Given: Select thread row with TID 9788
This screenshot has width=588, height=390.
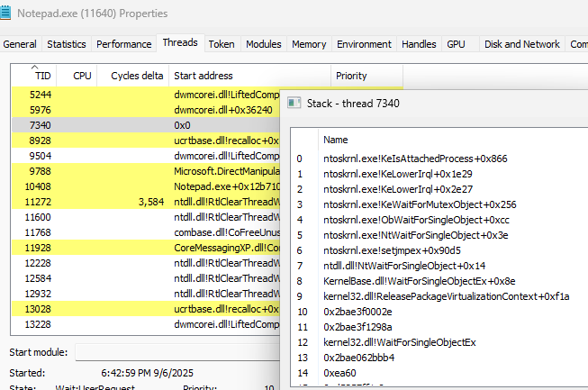Looking at the screenshot, I should (x=146, y=171).
